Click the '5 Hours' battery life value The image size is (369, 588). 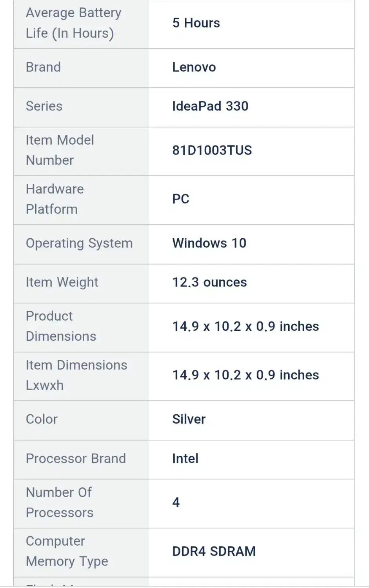(x=196, y=23)
